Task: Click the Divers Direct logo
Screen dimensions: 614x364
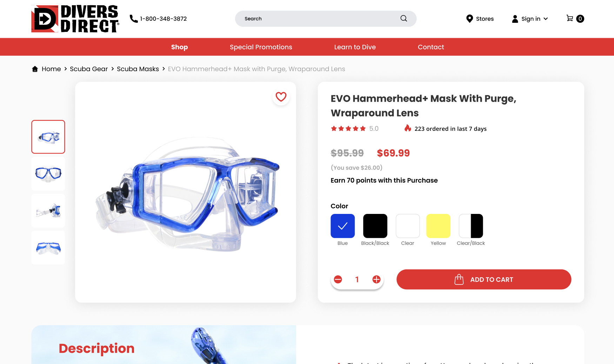Action: coord(75,19)
